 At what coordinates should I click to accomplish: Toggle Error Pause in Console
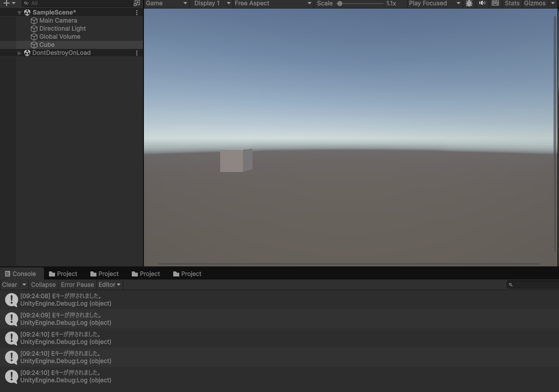[77, 285]
